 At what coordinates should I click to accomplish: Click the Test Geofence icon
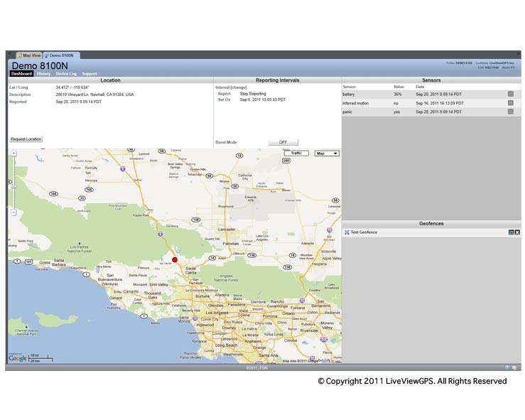(347, 232)
